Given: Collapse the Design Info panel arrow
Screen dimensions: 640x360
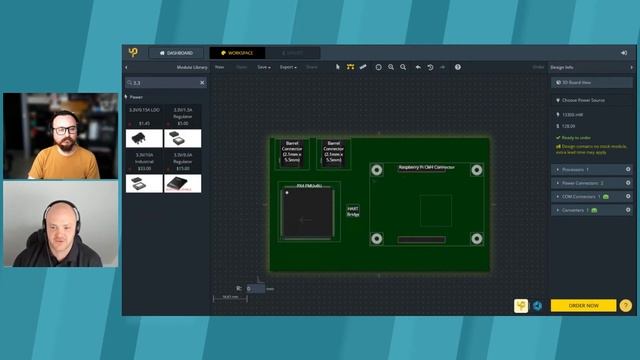Looking at the screenshot, I should click(x=631, y=67).
